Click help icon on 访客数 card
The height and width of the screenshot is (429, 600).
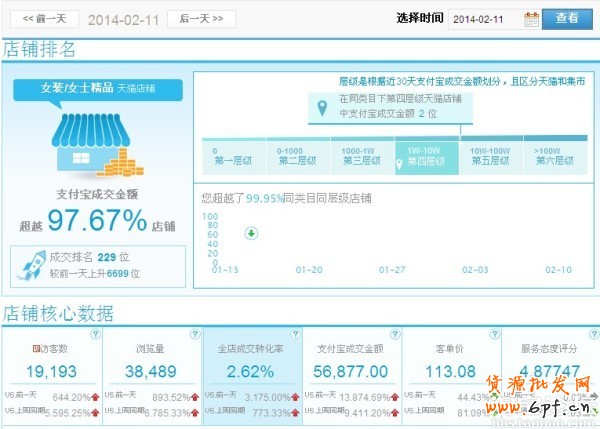(95, 334)
